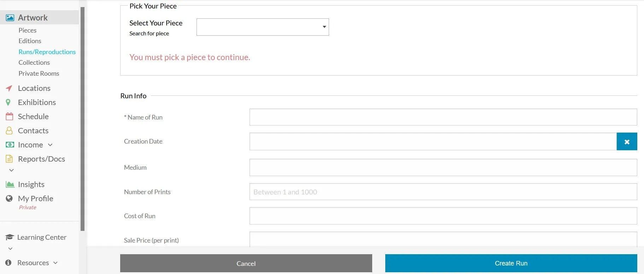Click the Resources info icon
Viewport: 644px width, 274px height.
(x=9, y=262)
